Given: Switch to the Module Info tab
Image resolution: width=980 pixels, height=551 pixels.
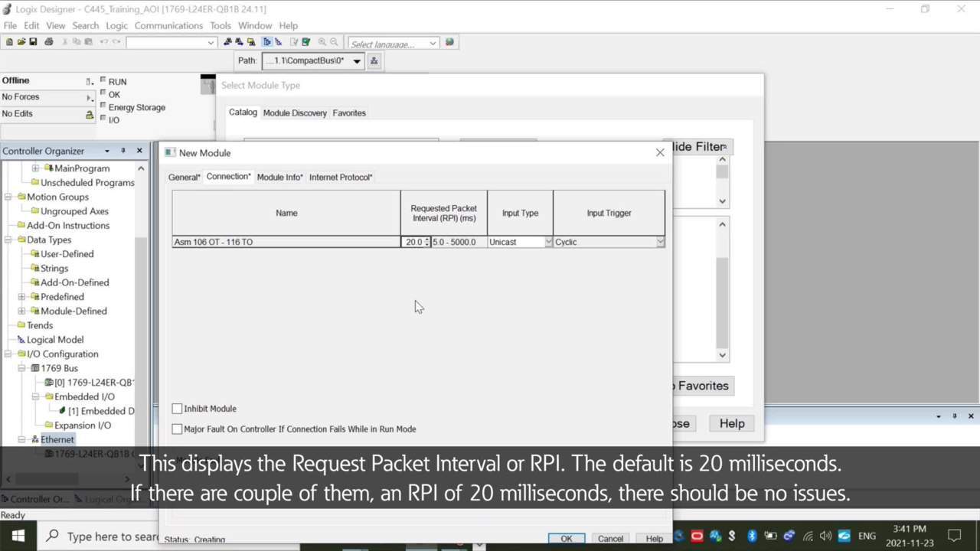Looking at the screenshot, I should 279,177.
